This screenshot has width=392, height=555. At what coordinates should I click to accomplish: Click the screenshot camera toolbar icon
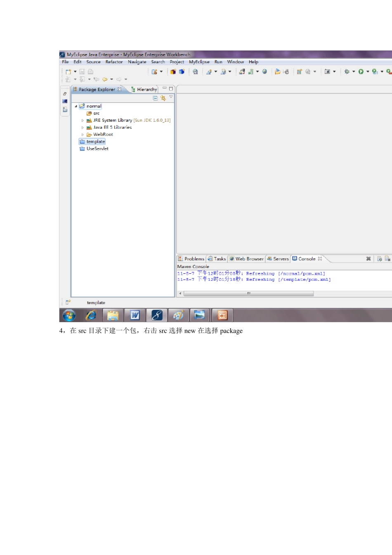tap(327, 72)
